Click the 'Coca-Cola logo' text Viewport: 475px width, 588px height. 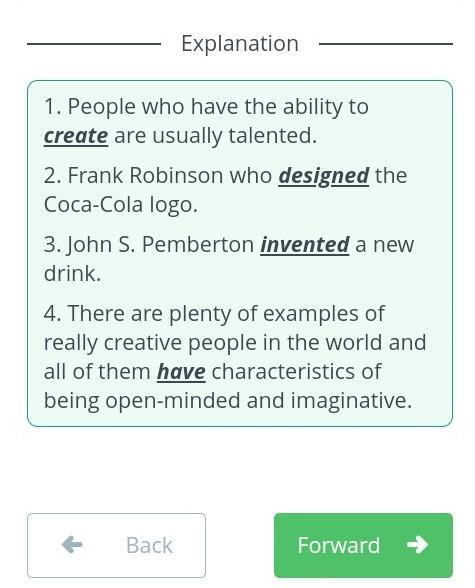(120, 205)
